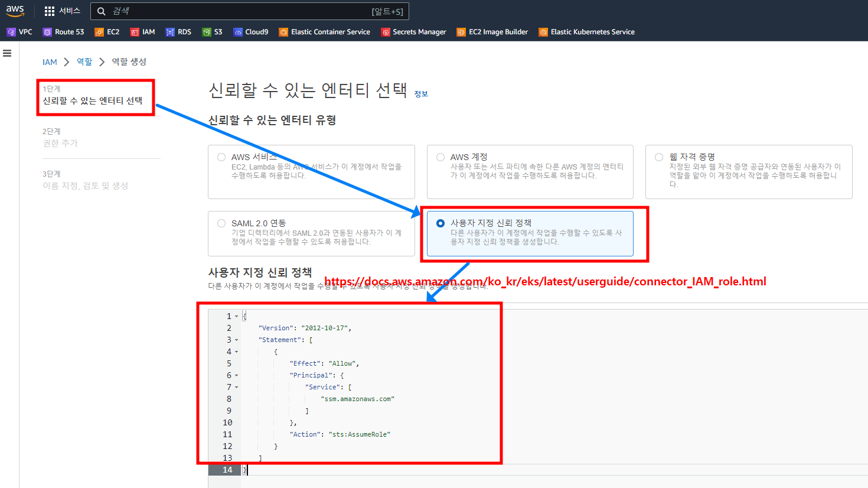Focus the AWS console search field
The width and height of the screenshot is (868, 488).
[x=249, y=11]
